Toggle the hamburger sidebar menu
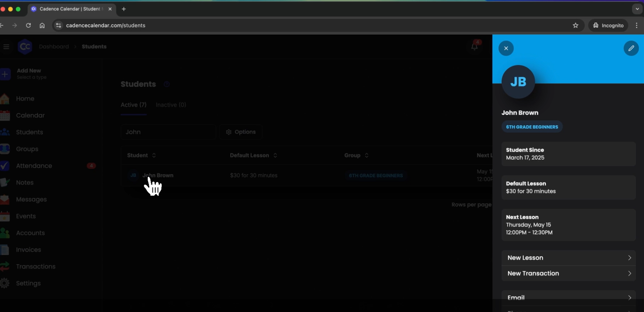Image resolution: width=644 pixels, height=312 pixels. click(6, 46)
